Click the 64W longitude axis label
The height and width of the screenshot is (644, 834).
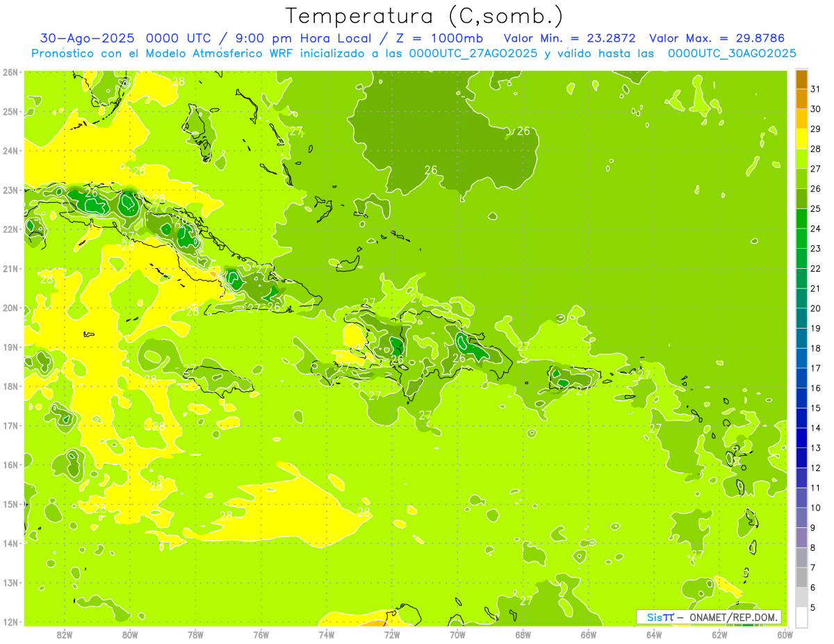[654, 634]
